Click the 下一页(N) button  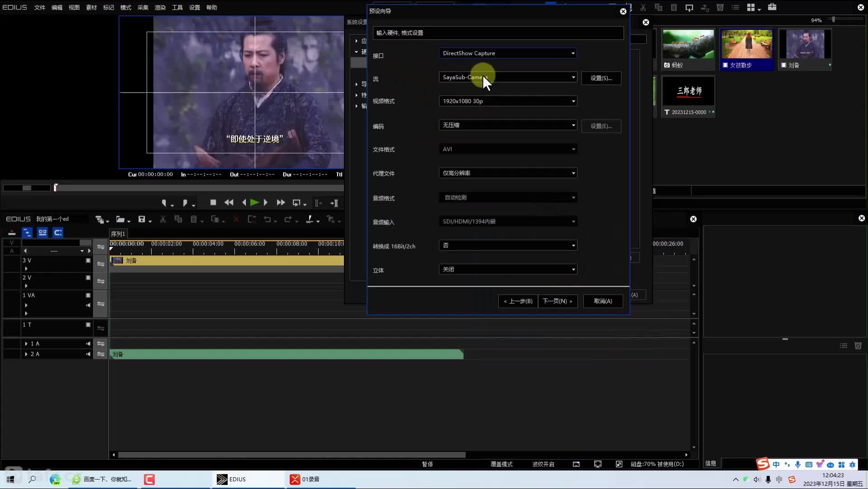(x=558, y=301)
